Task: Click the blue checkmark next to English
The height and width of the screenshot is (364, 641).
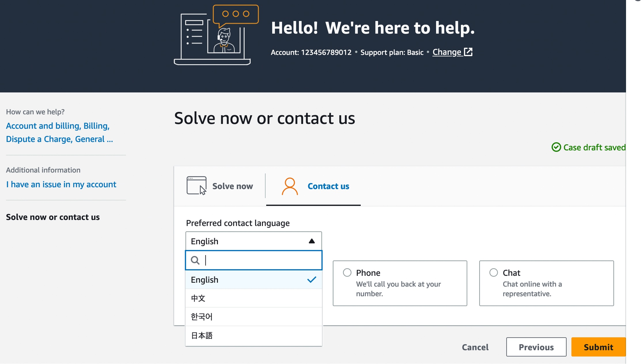Action: pos(311,279)
